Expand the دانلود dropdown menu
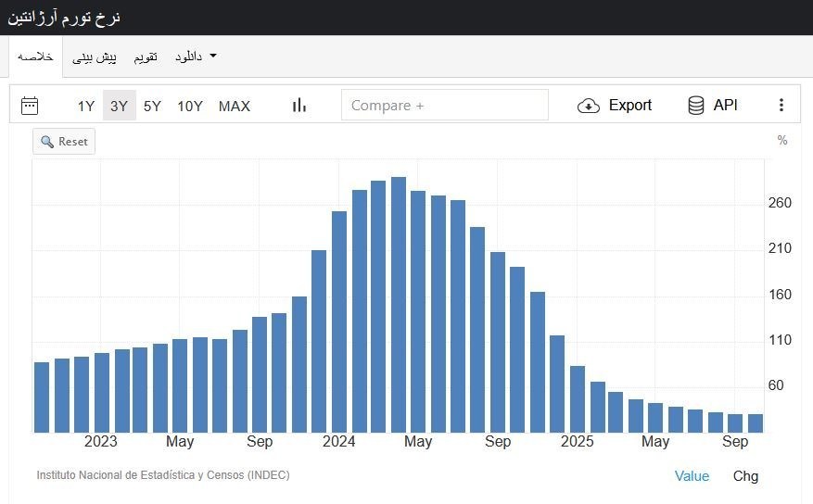 (x=195, y=57)
